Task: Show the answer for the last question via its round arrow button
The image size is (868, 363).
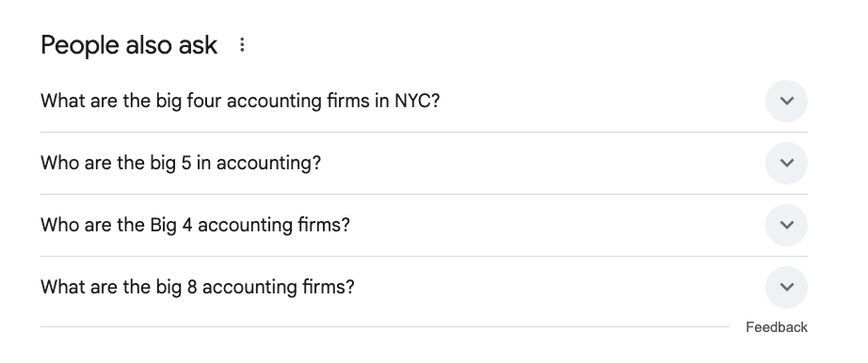Action: point(786,287)
